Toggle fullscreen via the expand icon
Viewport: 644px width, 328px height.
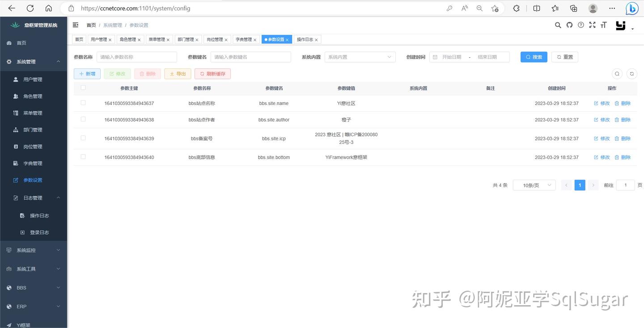(592, 25)
